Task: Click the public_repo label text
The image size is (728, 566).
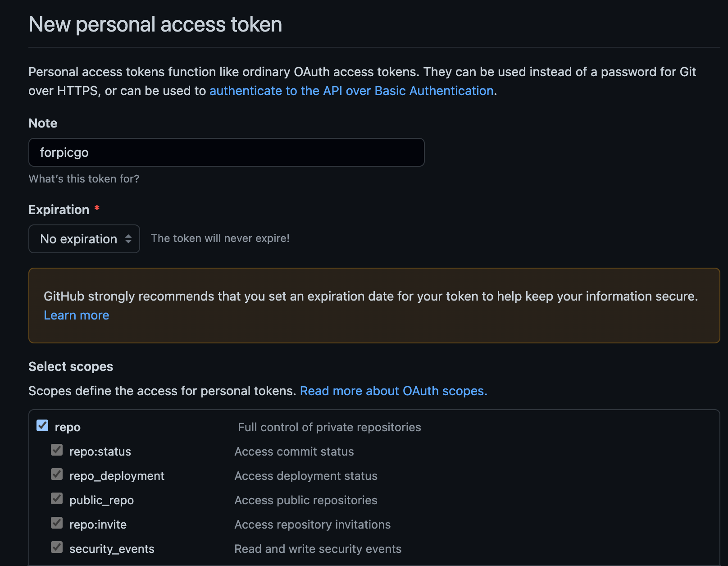Action: coord(101,500)
